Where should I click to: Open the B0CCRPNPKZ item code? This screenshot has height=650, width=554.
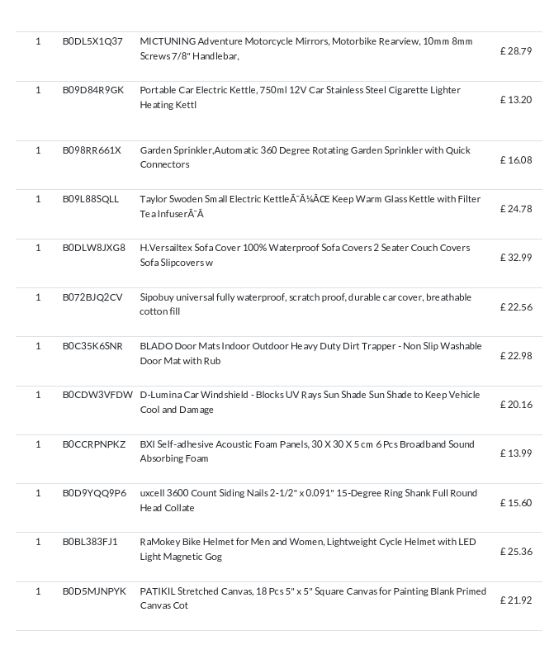click(x=94, y=444)
